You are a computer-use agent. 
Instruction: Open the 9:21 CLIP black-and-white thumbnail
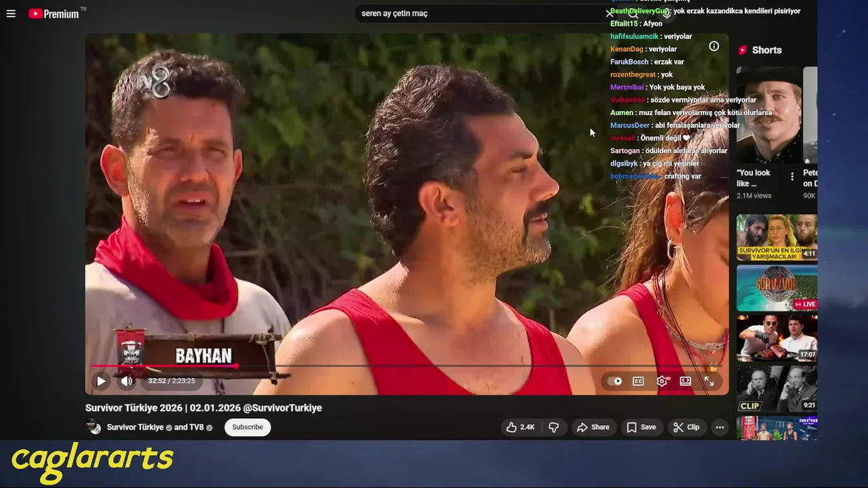[777, 388]
